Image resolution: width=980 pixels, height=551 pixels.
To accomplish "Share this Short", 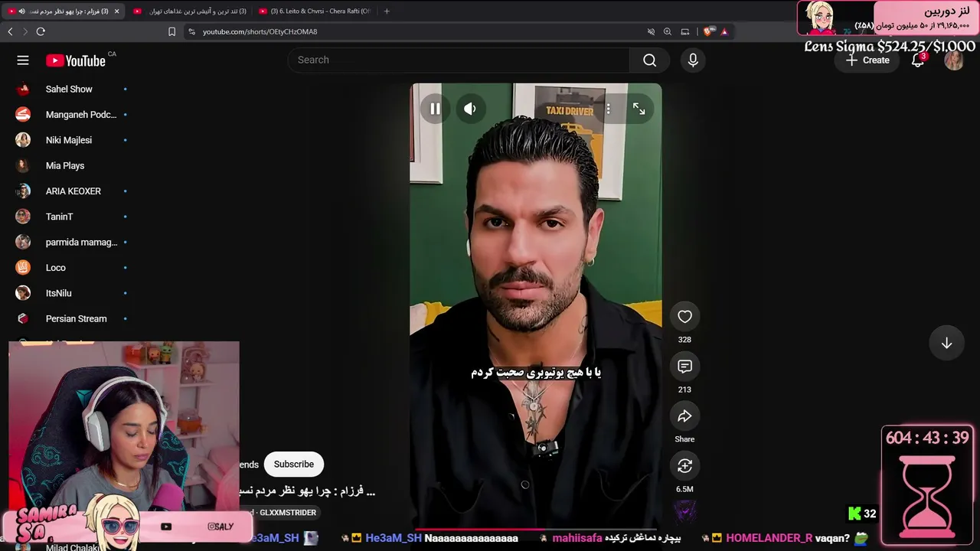I will coord(684,416).
